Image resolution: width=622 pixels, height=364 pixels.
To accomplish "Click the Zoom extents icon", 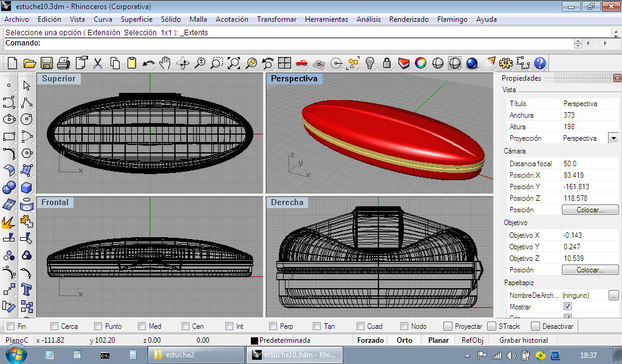I will [234, 63].
